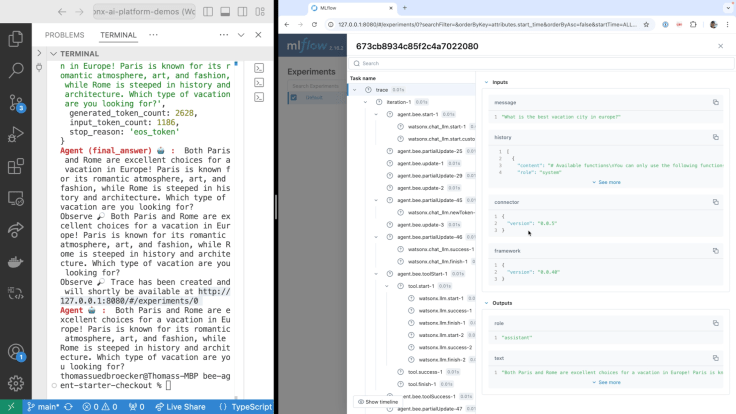Copy the role output value

click(715, 323)
